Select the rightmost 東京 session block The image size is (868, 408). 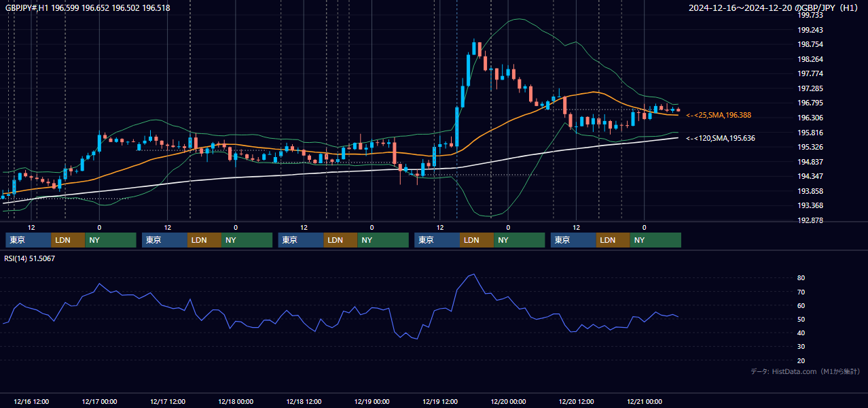click(573, 240)
